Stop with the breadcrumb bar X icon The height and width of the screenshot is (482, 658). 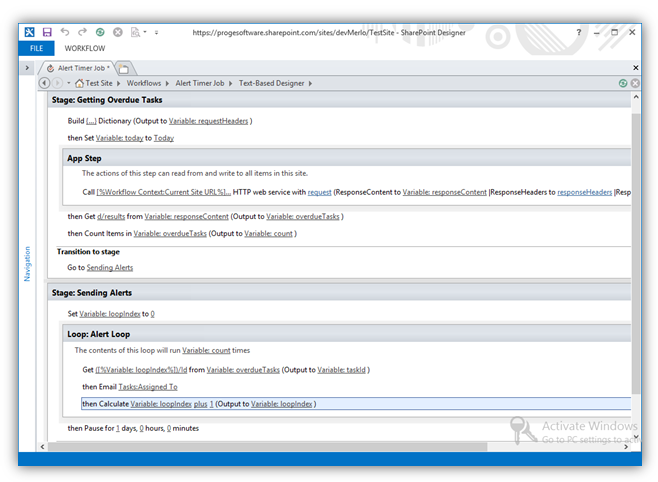point(635,83)
